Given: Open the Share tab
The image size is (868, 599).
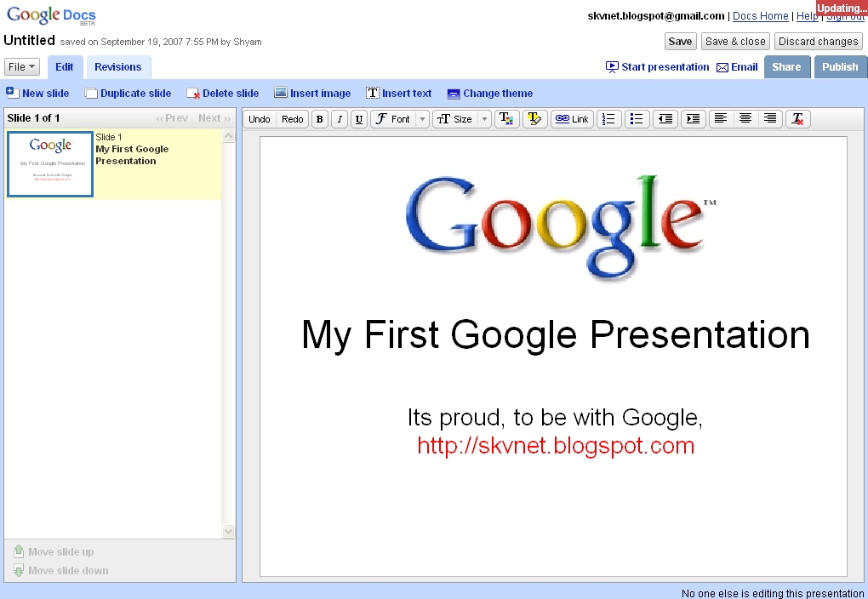Looking at the screenshot, I should [786, 67].
